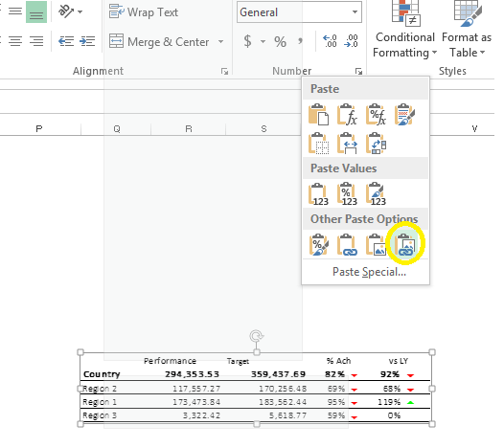
Task: Expand the Merge & Center dropdown arrow
Action: 220,41
